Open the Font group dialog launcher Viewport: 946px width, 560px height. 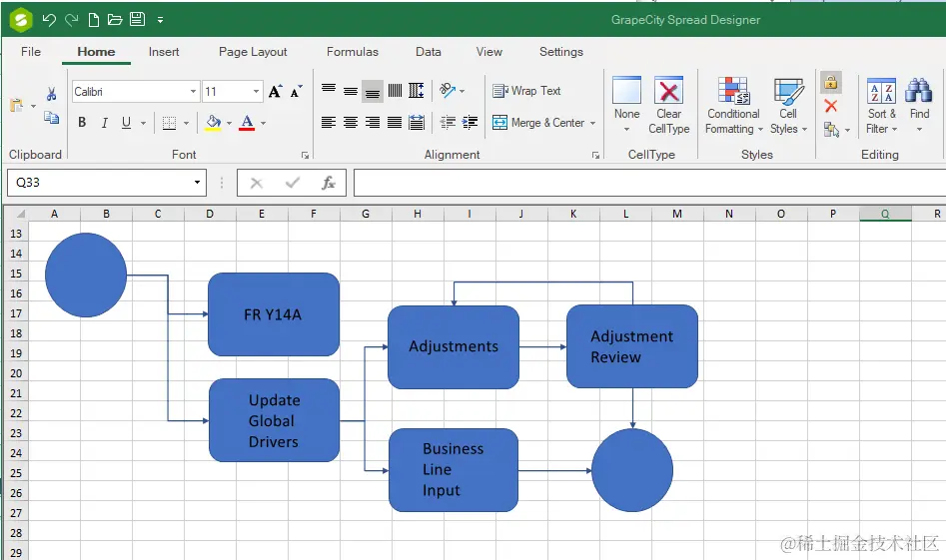(306, 156)
